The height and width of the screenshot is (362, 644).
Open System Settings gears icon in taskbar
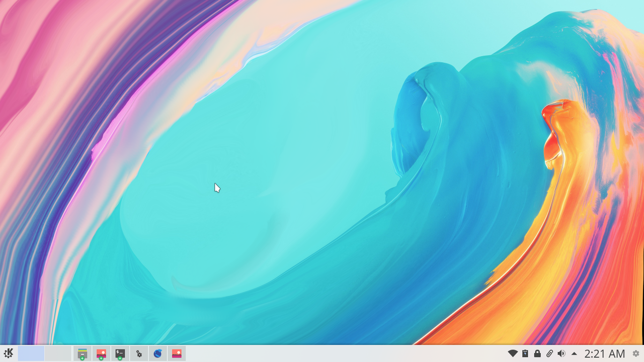139,353
